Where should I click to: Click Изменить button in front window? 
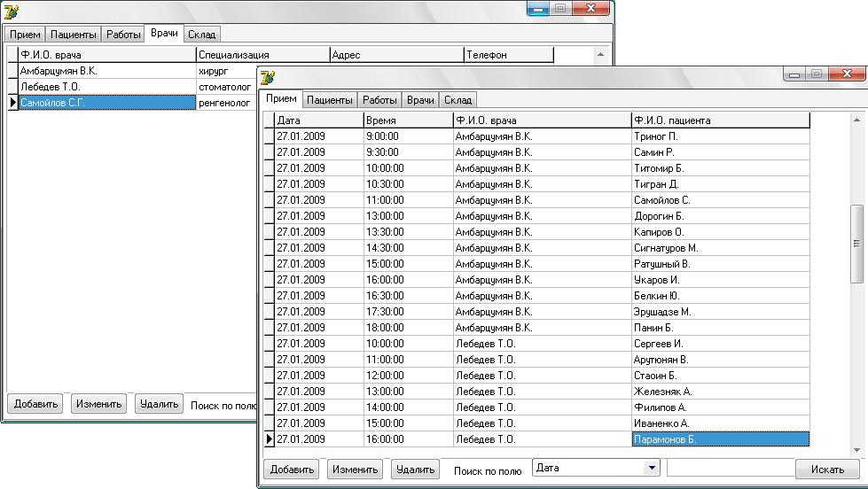(x=355, y=470)
